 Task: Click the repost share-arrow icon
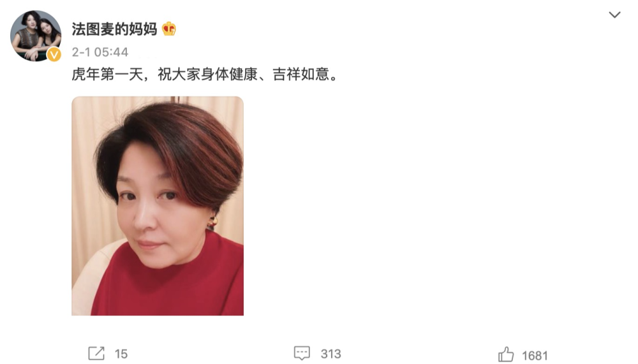tap(96, 353)
